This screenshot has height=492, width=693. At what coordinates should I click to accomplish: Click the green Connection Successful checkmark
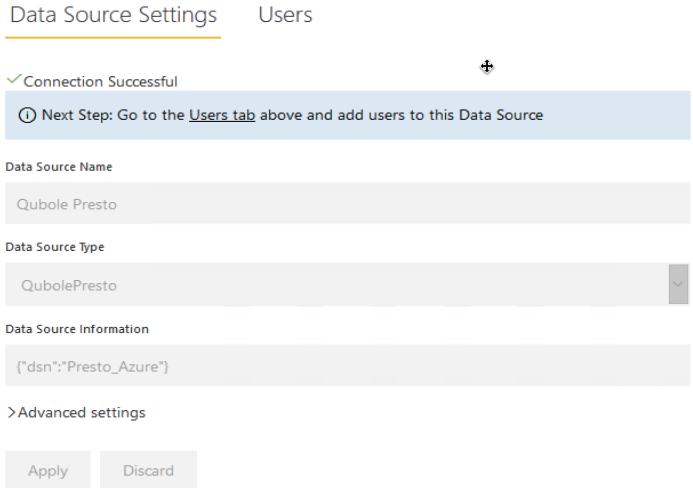(14, 80)
